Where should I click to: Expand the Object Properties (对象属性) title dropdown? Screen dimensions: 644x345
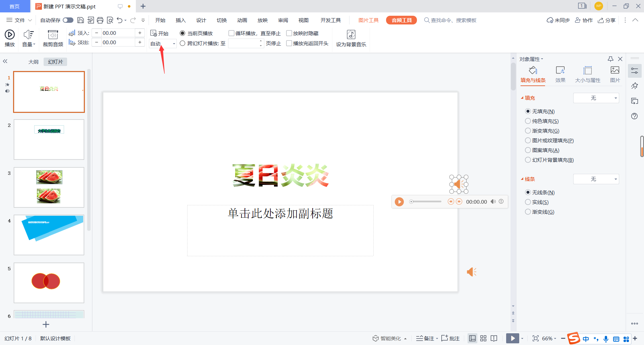tap(531, 59)
